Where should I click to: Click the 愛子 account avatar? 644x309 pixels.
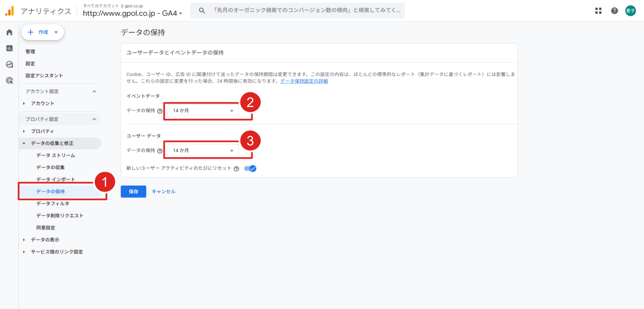(x=630, y=10)
